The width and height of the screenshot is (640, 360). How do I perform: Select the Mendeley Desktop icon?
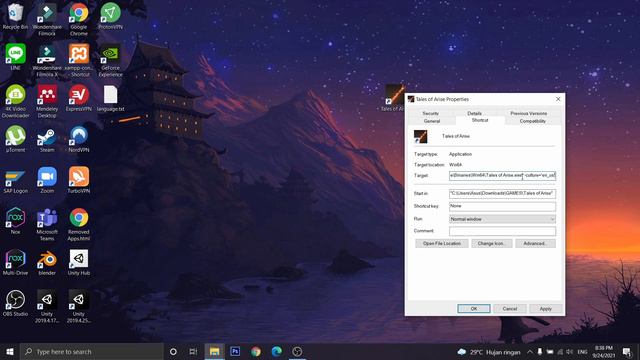click(x=47, y=101)
